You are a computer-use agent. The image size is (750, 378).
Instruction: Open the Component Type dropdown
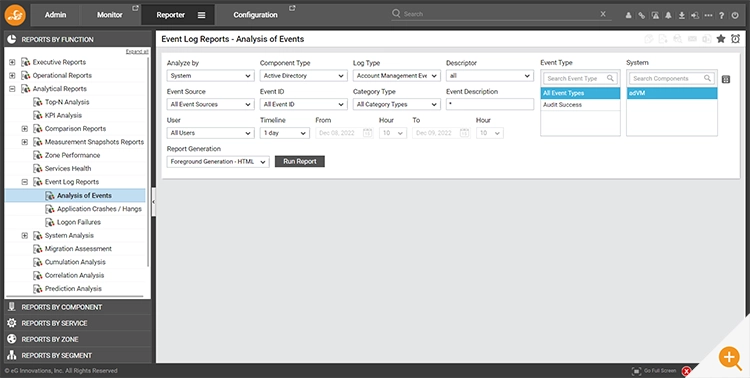(x=303, y=76)
